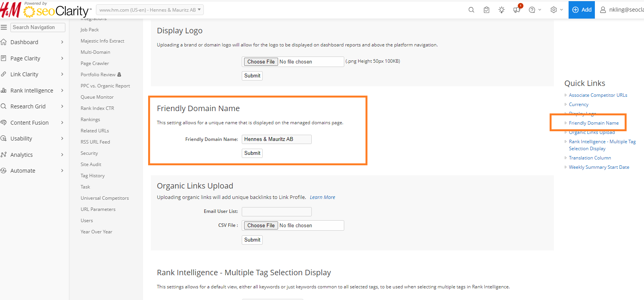This screenshot has height=300, width=644.
Task: Toggle the hamburger navigation menu icon
Action: (4, 27)
